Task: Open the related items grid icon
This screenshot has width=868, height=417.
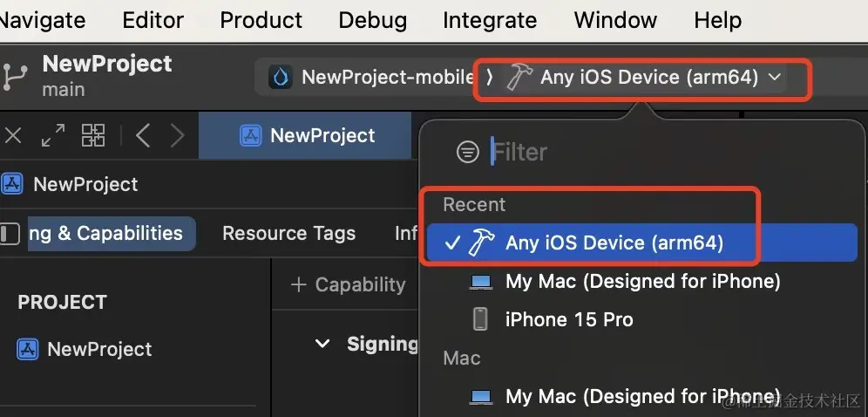Action: tap(93, 135)
